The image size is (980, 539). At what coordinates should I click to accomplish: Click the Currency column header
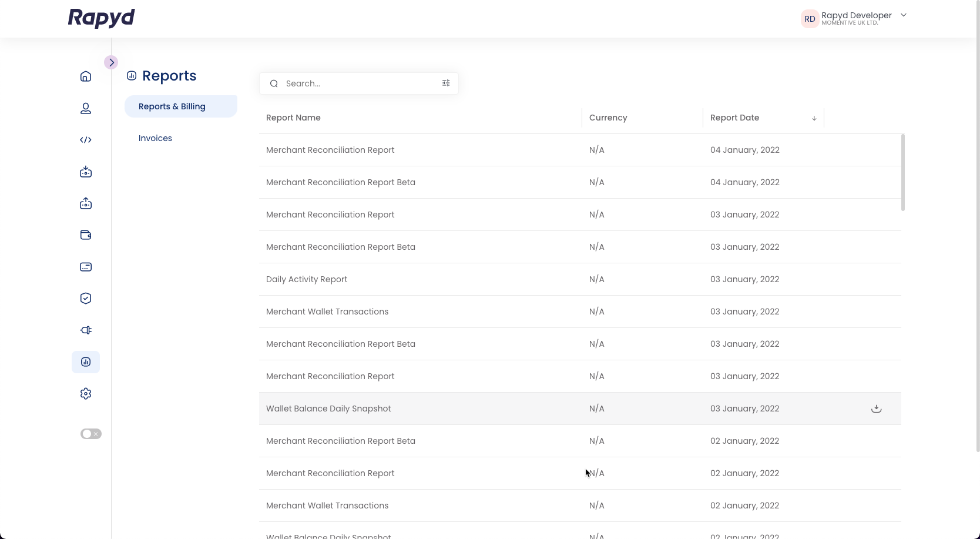[608, 118]
